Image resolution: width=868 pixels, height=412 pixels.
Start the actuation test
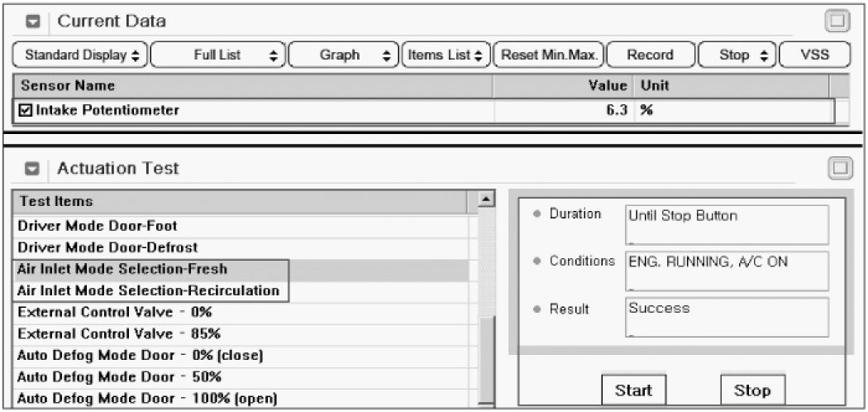click(x=633, y=390)
